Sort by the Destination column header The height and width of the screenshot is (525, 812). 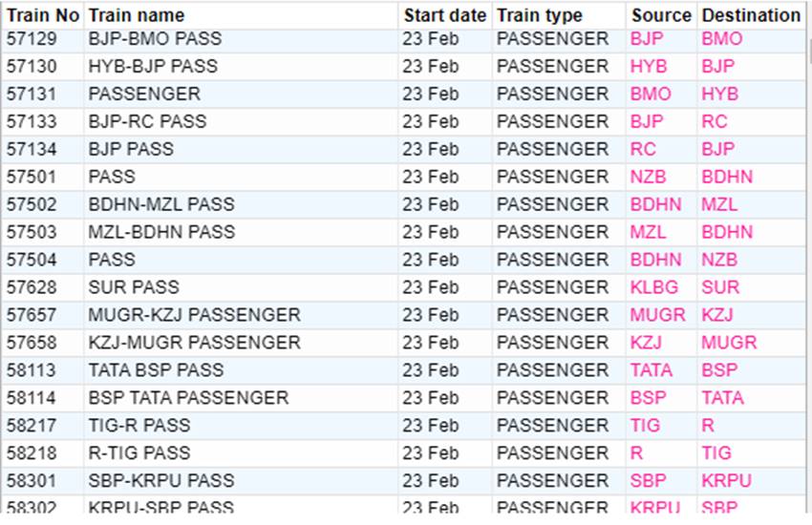751,15
